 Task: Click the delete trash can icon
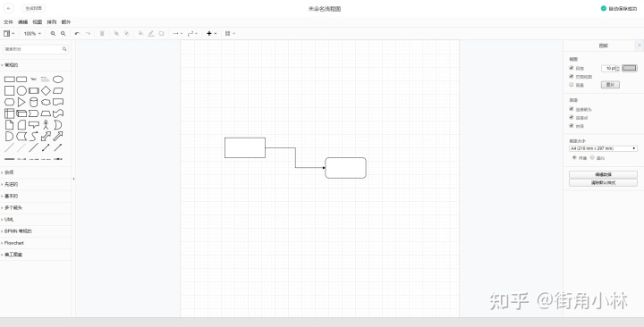(102, 34)
